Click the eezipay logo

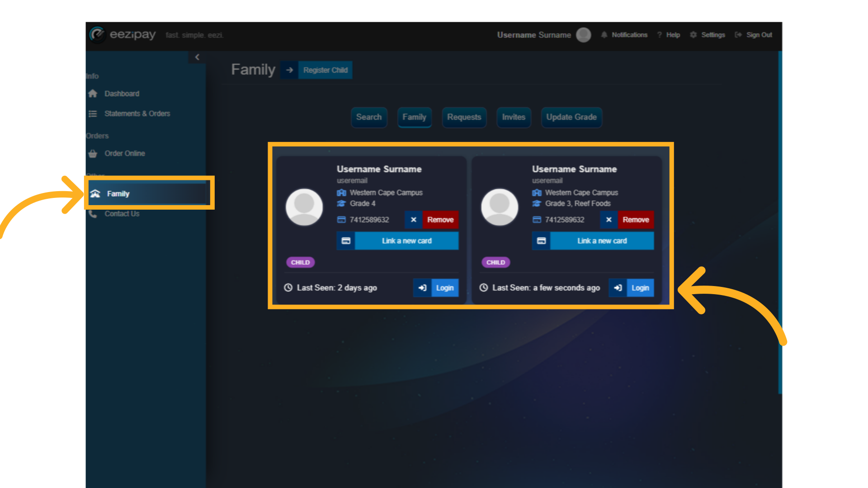point(123,34)
